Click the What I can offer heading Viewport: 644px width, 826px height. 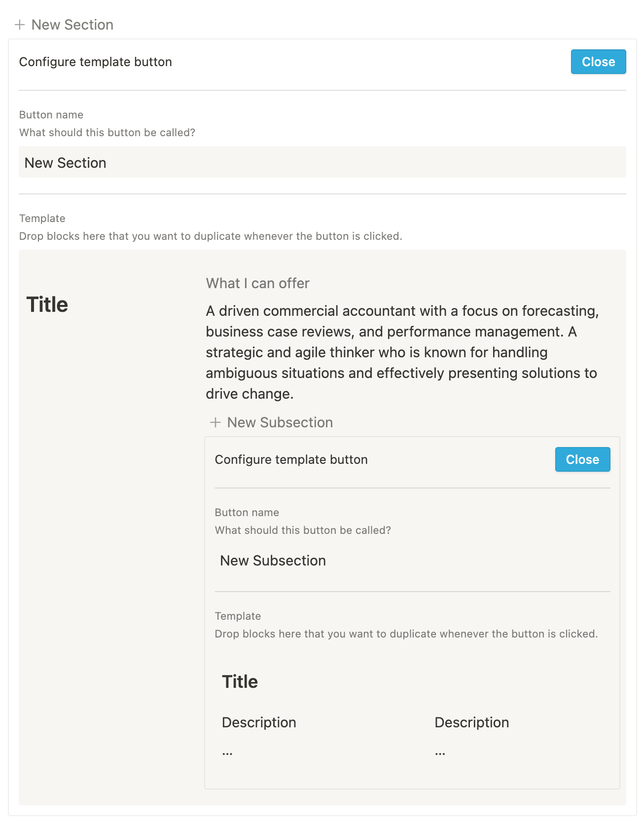tap(257, 283)
